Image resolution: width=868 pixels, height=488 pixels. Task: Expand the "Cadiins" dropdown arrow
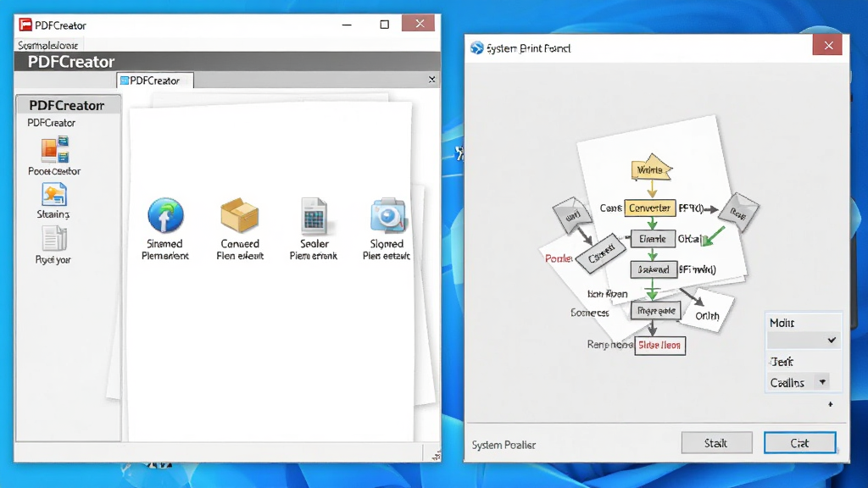coord(822,382)
